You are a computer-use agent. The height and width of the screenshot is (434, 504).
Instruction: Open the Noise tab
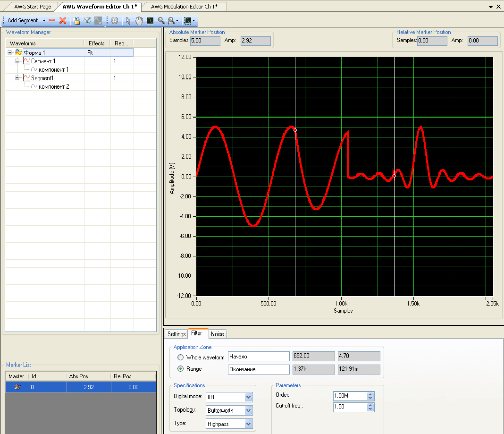(218, 334)
